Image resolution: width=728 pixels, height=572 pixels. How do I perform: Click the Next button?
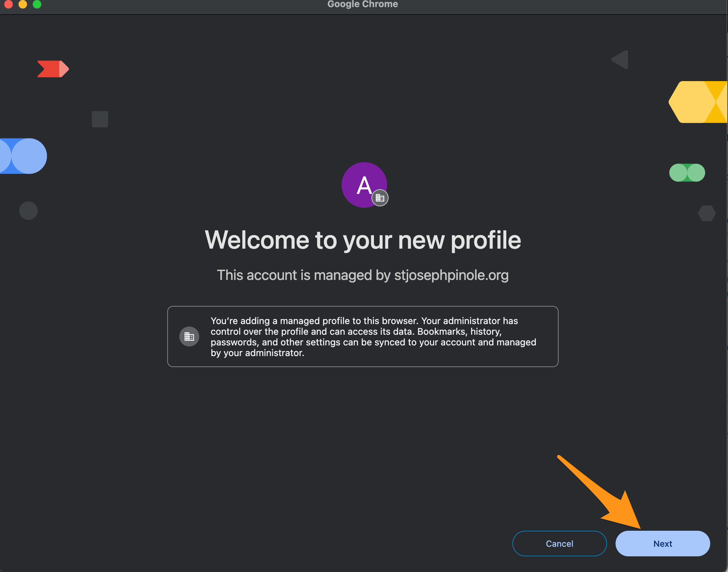pyautogui.click(x=663, y=544)
